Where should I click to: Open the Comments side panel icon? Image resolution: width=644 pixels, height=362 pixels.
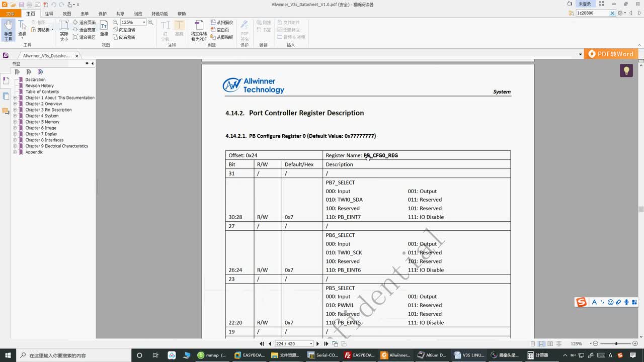click(6, 111)
